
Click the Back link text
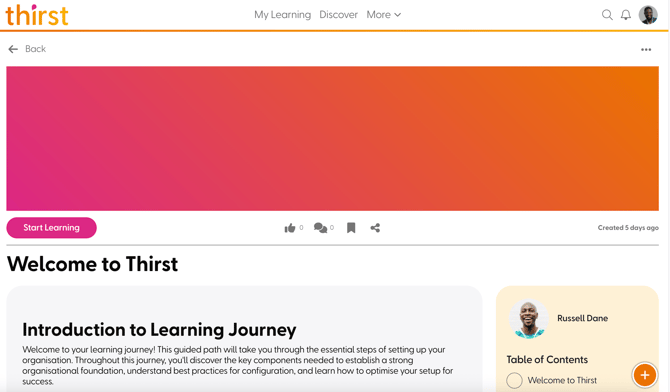click(35, 49)
